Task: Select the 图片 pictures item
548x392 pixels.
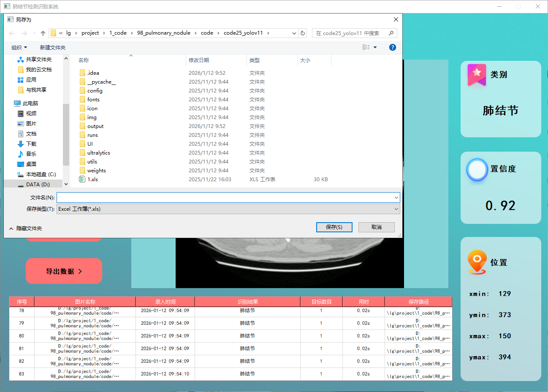Action: click(31, 124)
